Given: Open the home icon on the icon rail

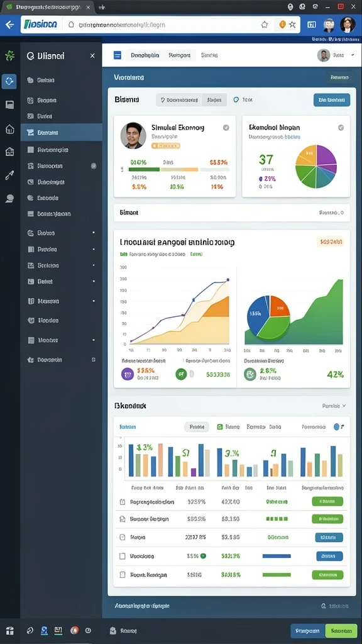Looking at the screenshot, I should click(x=9, y=130).
